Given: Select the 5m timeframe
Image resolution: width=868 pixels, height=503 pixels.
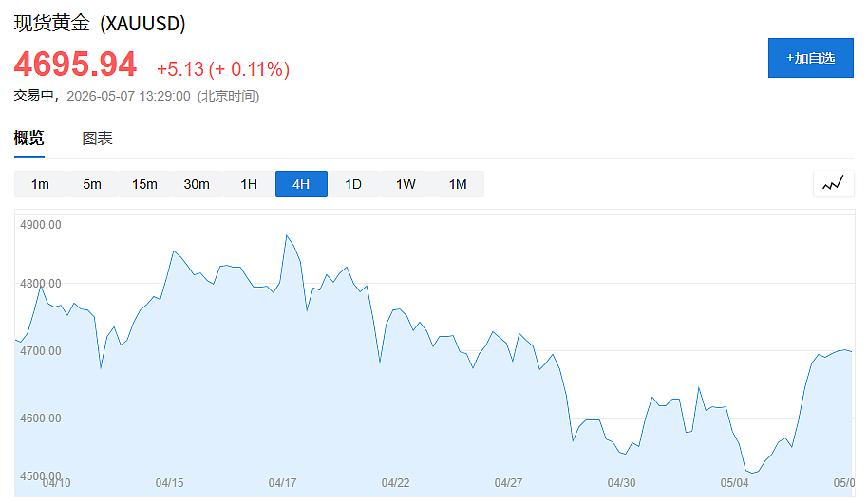Looking at the screenshot, I should click(92, 184).
